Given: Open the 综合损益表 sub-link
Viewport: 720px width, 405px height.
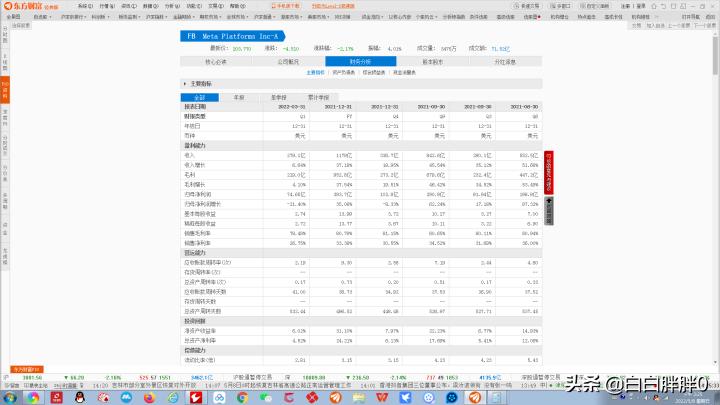Looking at the screenshot, I should click(x=374, y=73).
